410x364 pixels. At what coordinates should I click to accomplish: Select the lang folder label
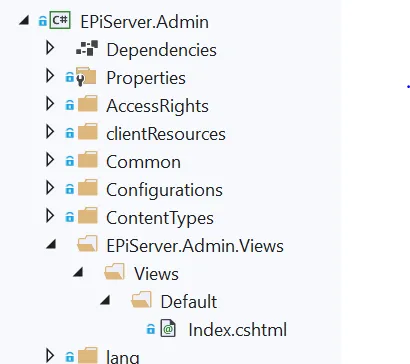(122, 357)
